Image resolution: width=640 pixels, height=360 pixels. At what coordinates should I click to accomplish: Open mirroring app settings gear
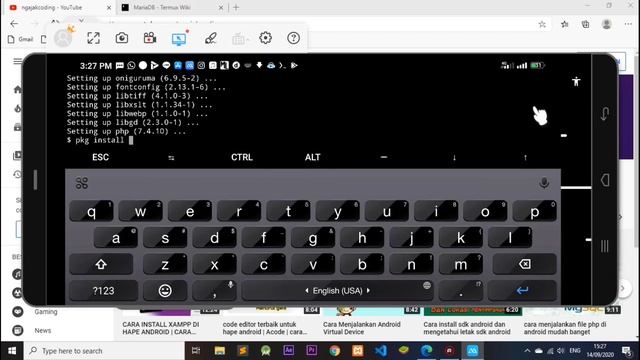click(x=265, y=38)
